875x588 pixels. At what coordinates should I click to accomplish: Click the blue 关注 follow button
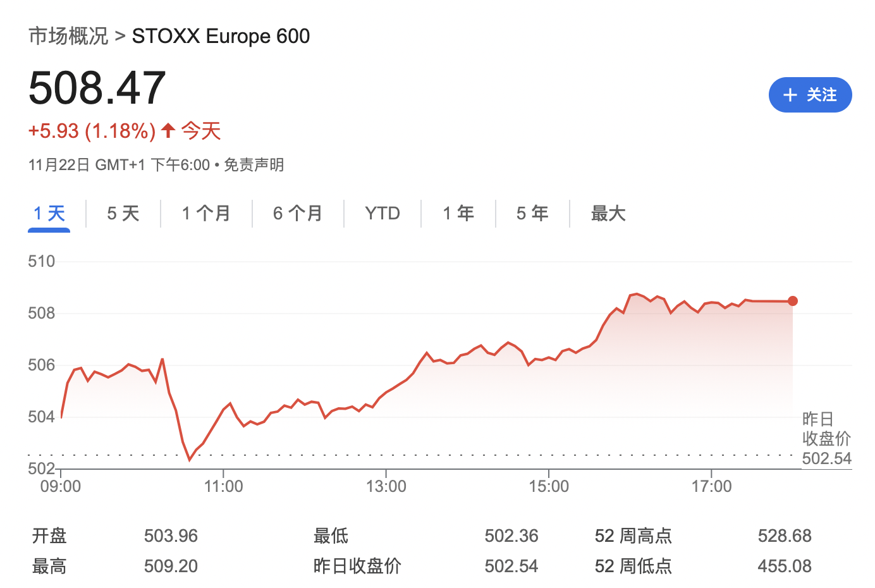[810, 95]
